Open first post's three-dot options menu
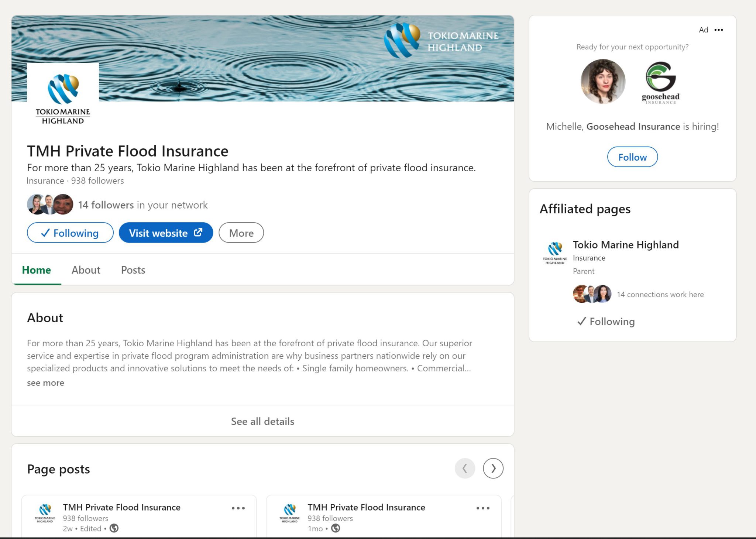This screenshot has height=539, width=756. click(x=238, y=508)
